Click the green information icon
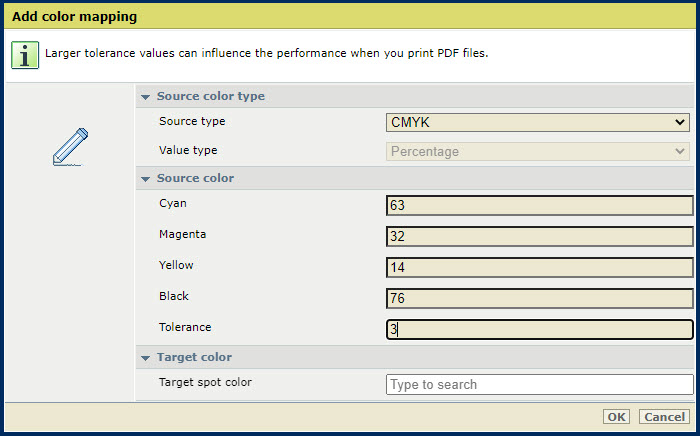Viewport: 700px width, 436px height. coord(25,54)
